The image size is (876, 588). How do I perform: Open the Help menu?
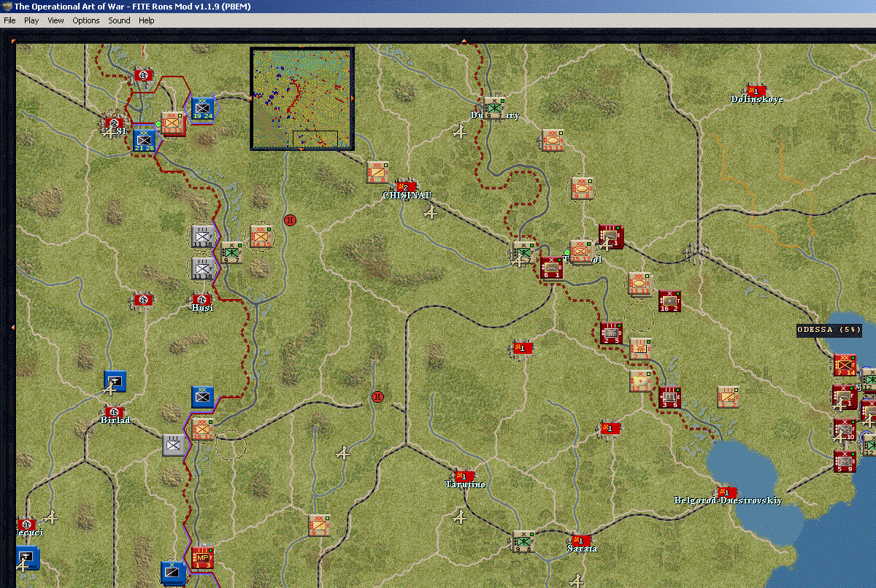pos(147,20)
